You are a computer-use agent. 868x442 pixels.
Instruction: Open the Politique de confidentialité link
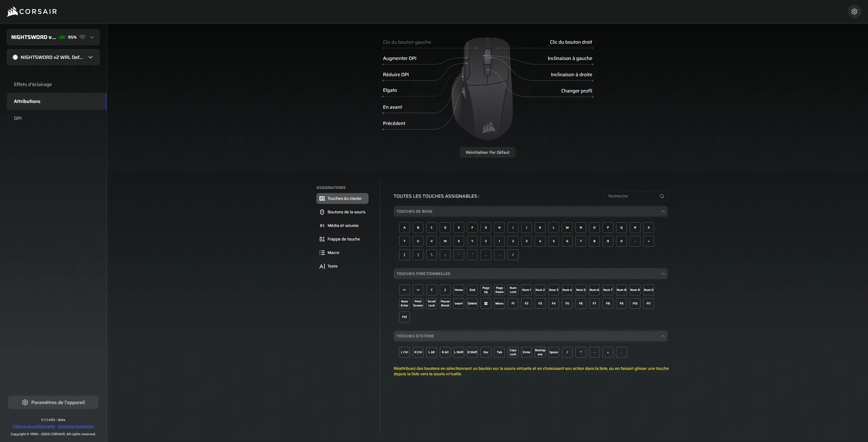click(x=34, y=426)
